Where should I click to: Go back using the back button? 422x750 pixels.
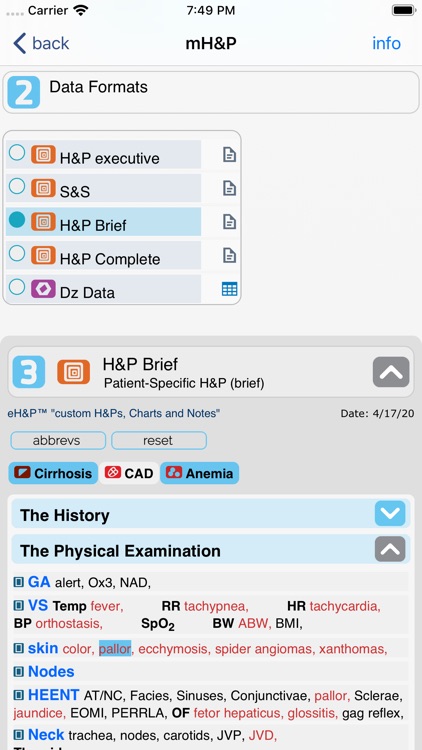(x=41, y=43)
